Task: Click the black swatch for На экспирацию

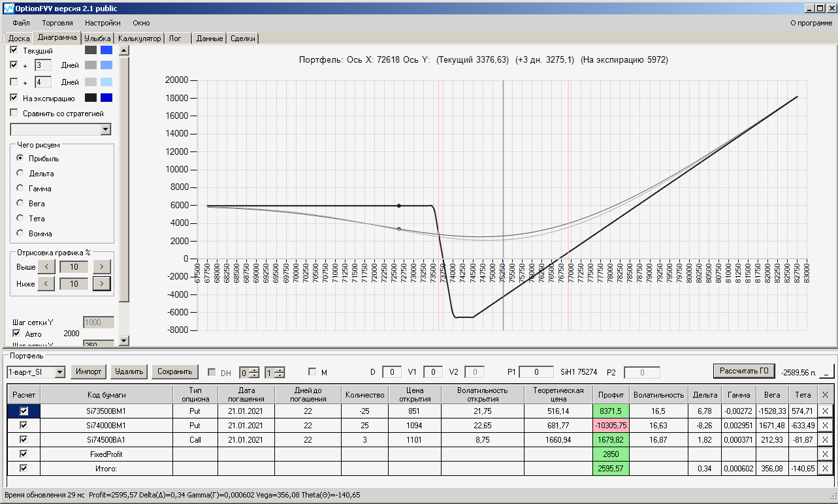Action: [91, 98]
